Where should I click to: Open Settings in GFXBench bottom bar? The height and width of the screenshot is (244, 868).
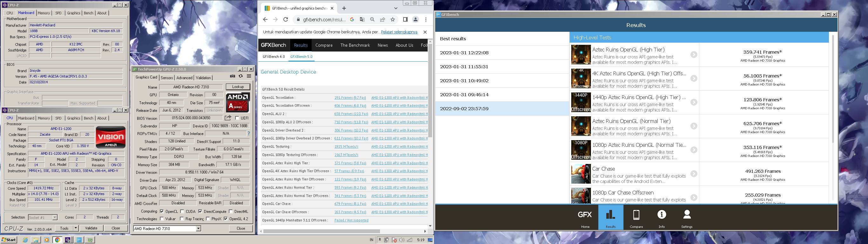[687, 217]
